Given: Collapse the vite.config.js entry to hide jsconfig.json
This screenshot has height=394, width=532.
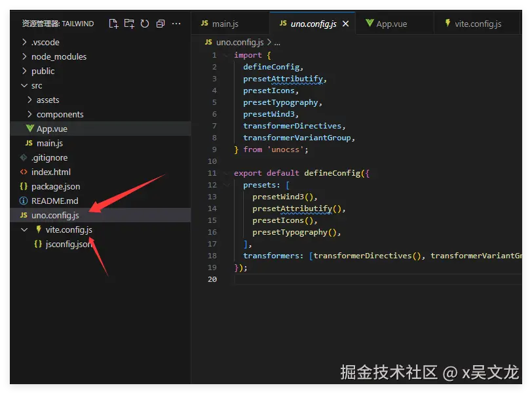Looking at the screenshot, I should point(24,229).
